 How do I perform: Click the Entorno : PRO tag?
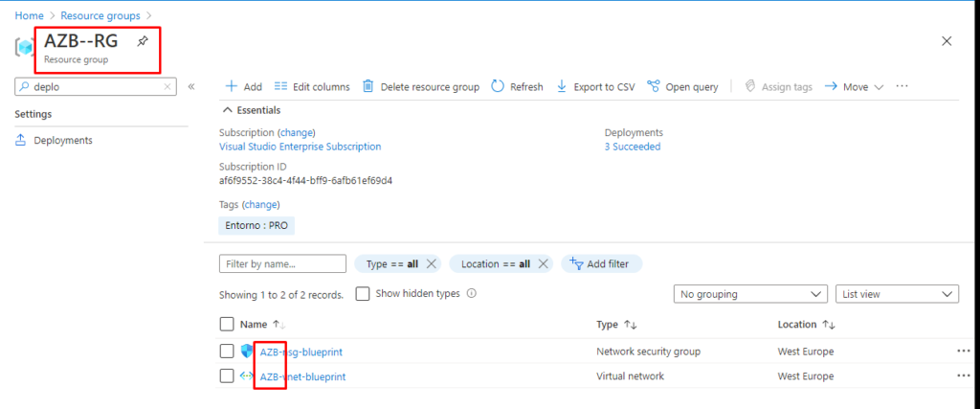click(x=256, y=226)
